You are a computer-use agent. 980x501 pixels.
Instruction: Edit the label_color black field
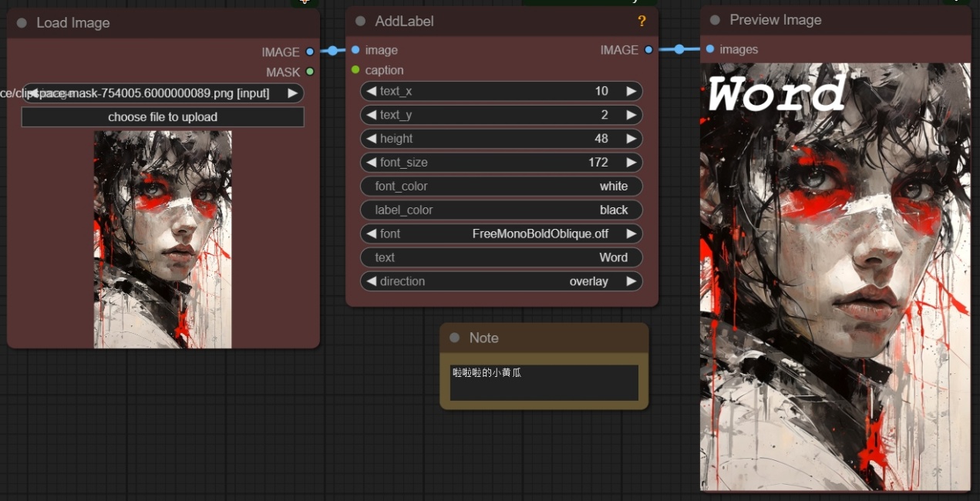point(501,210)
